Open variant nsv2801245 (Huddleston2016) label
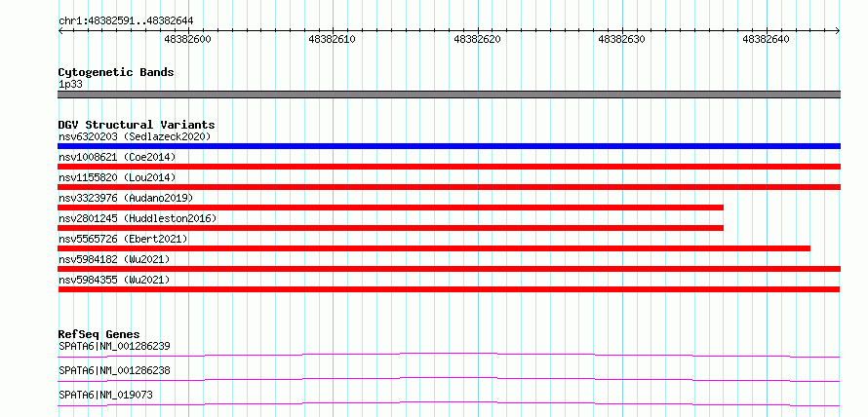Viewport: 868px width, 417px height. (x=138, y=218)
